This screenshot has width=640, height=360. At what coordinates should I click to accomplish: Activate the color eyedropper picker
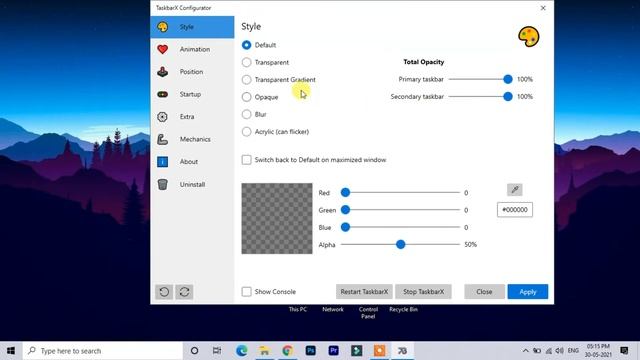(515, 189)
